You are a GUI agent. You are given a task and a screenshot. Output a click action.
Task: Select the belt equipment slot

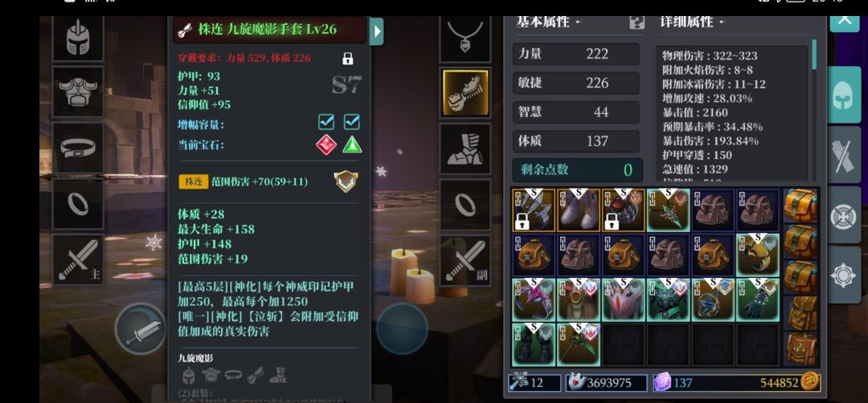point(78,148)
